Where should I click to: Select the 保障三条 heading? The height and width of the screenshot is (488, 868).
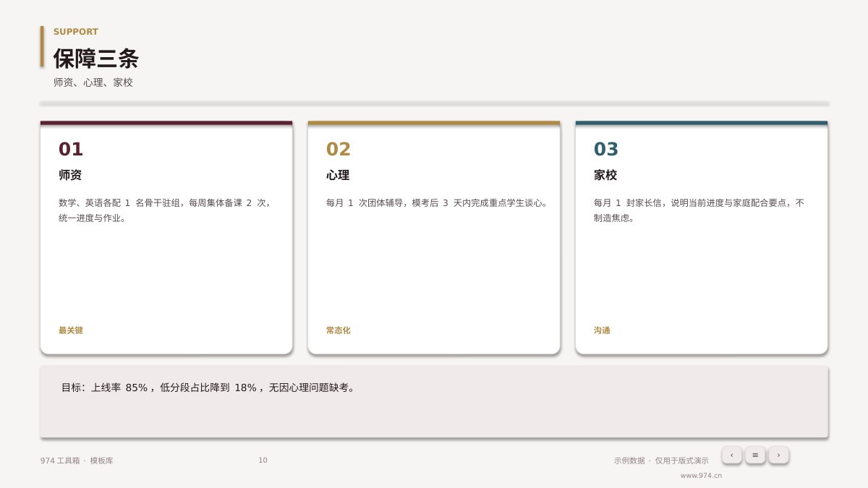click(95, 59)
